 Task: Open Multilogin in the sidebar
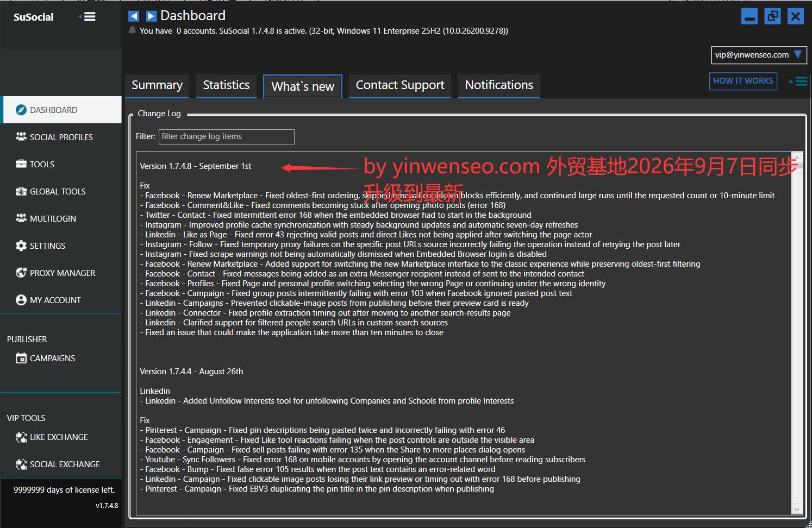pos(61,218)
